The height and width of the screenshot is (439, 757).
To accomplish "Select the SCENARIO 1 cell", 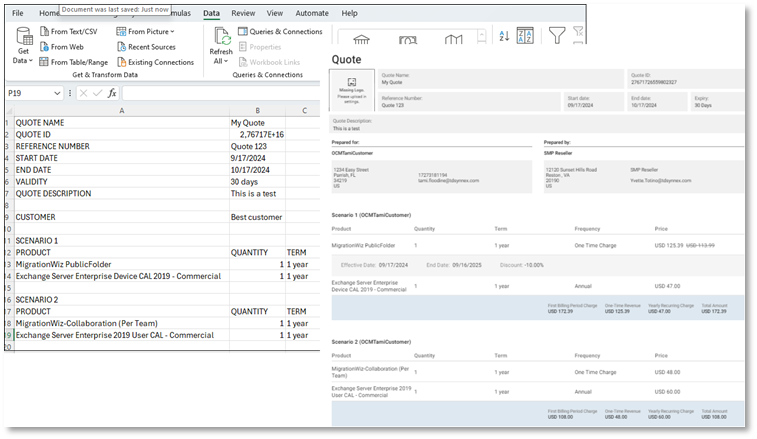I will (x=122, y=241).
